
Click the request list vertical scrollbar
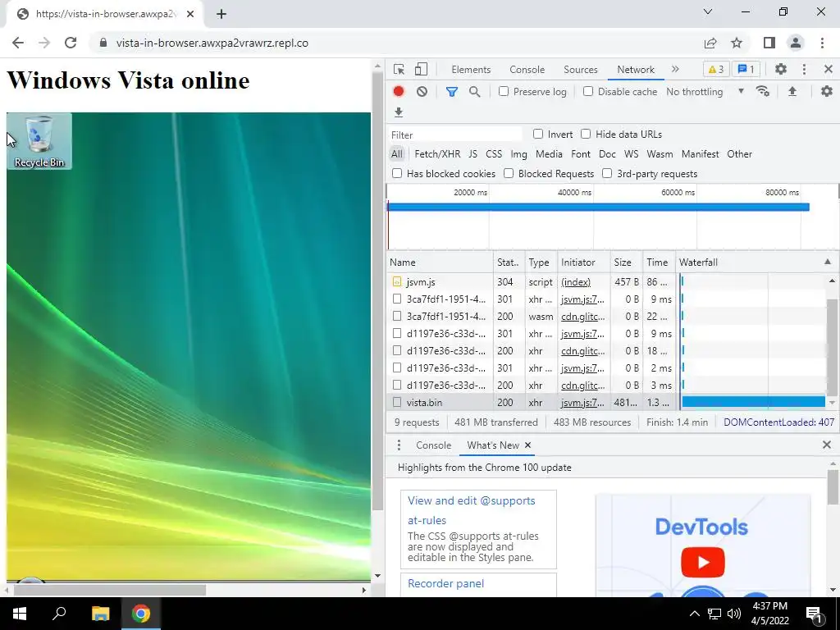832,345
